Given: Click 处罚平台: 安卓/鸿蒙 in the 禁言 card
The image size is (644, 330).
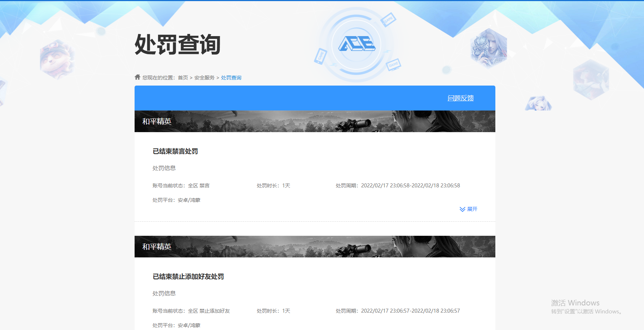Looking at the screenshot, I should click(x=176, y=200).
